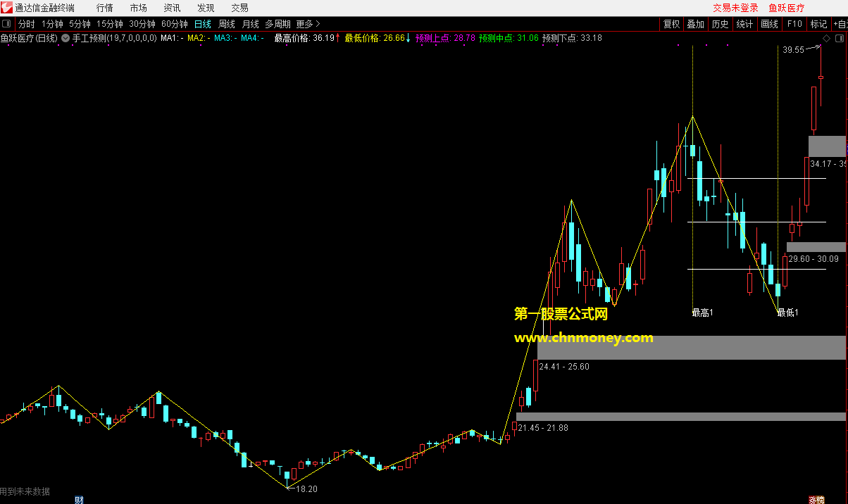Open the 发现 menu
848x504 pixels.
pyautogui.click(x=206, y=8)
